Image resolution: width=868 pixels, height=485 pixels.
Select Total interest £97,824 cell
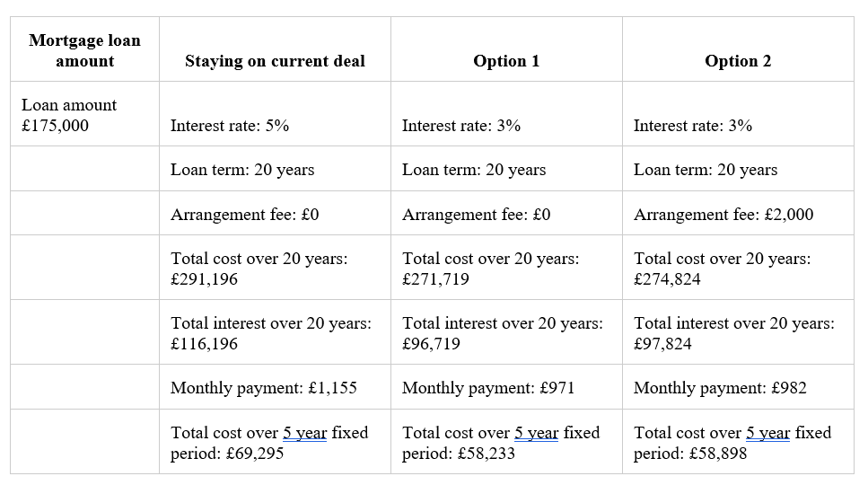click(737, 332)
